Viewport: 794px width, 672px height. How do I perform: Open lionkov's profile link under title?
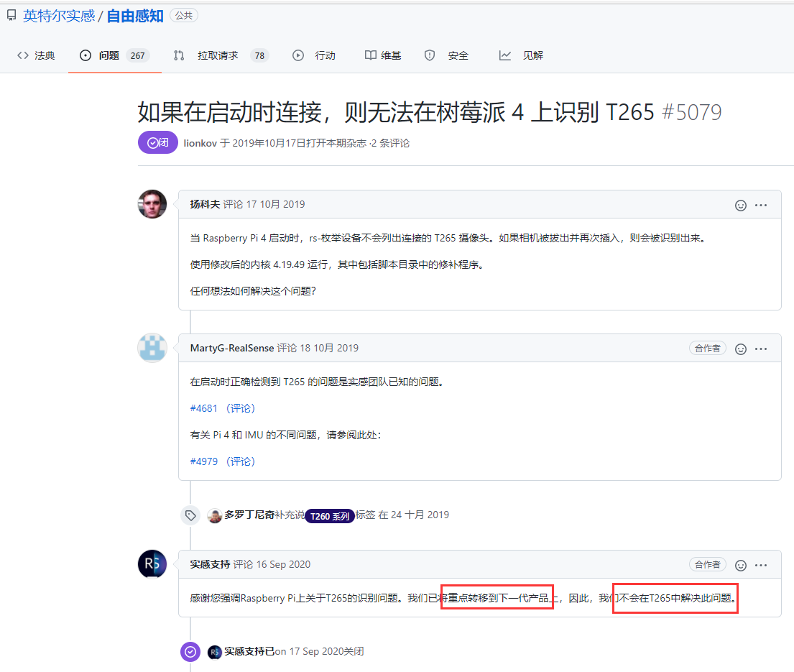point(200,143)
